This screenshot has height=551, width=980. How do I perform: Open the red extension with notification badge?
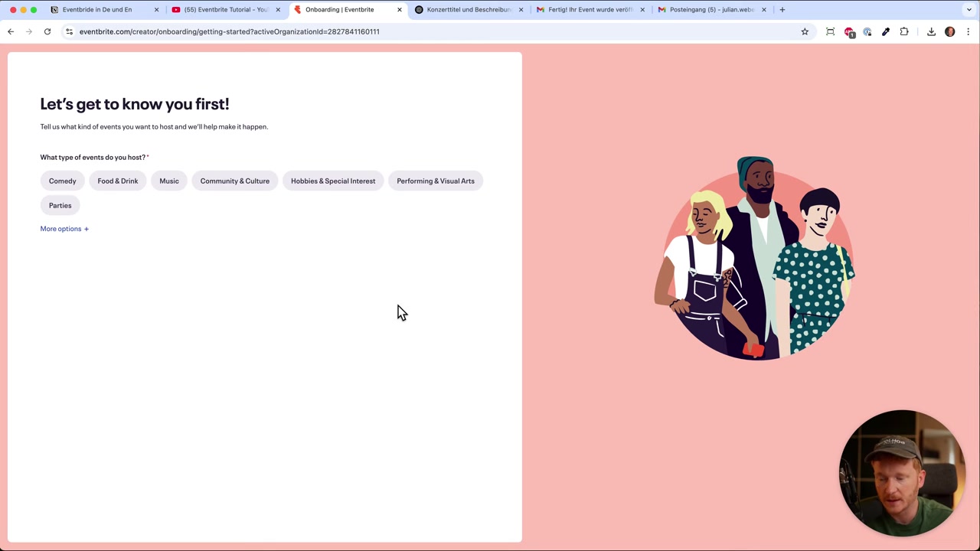[849, 32]
